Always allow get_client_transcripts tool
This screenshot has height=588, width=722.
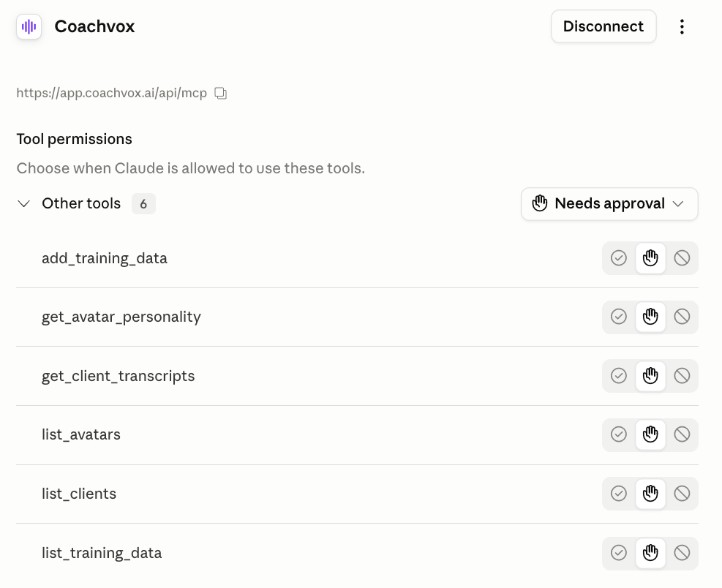619,376
